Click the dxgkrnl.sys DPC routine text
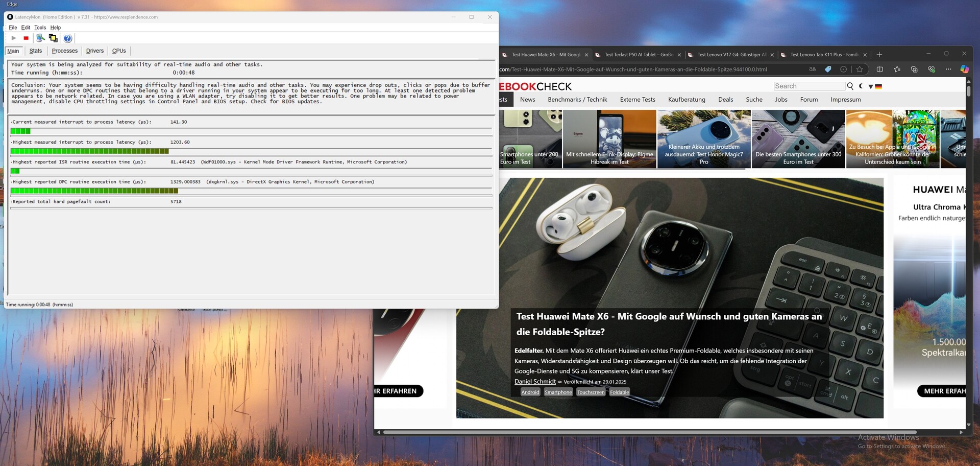Image resolution: width=980 pixels, height=466 pixels. point(290,182)
